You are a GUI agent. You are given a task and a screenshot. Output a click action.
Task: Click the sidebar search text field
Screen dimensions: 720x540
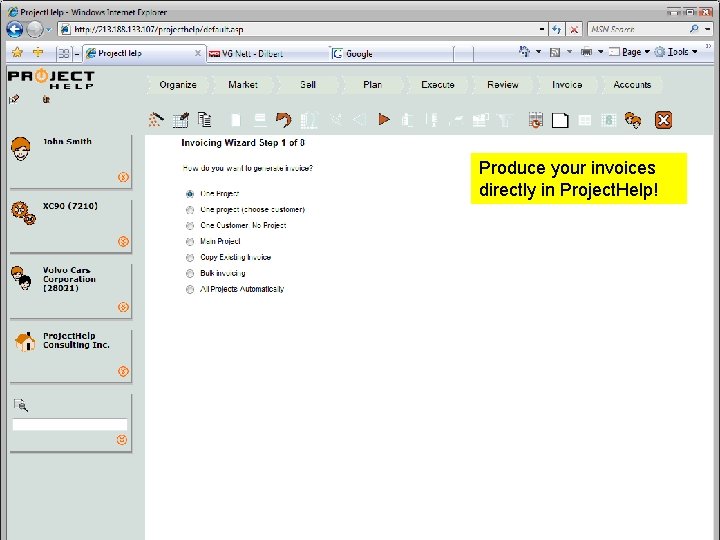[x=70, y=424]
